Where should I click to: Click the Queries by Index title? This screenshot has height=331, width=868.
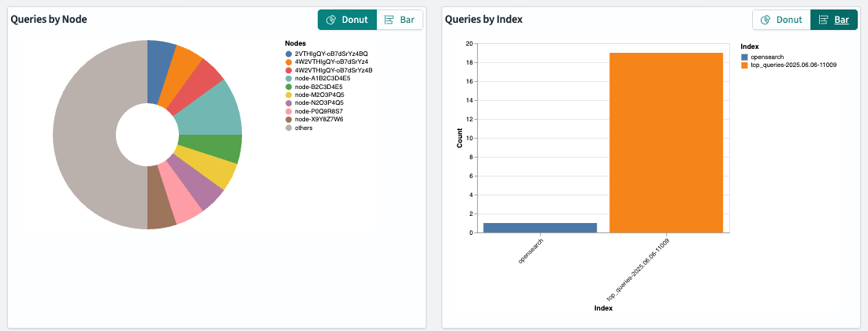tap(484, 20)
